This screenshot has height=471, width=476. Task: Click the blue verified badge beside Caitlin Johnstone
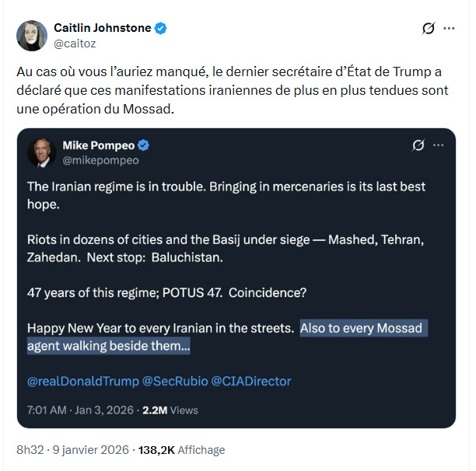[160, 28]
